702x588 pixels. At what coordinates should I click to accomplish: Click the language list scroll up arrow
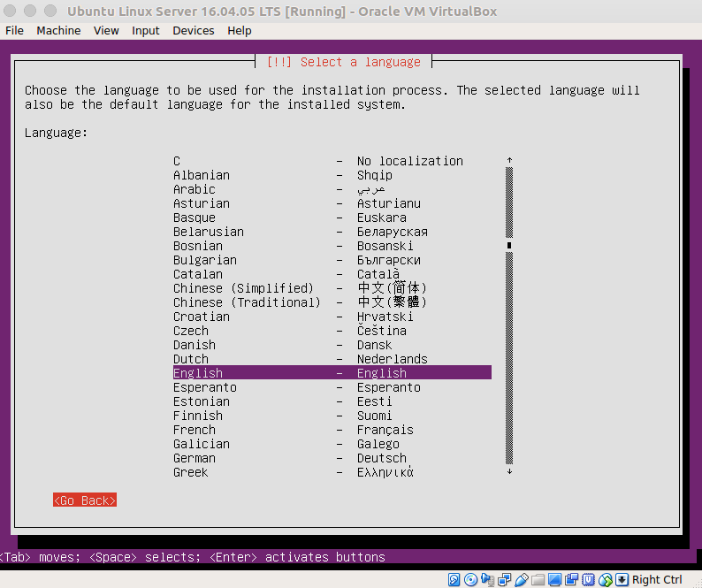click(509, 160)
